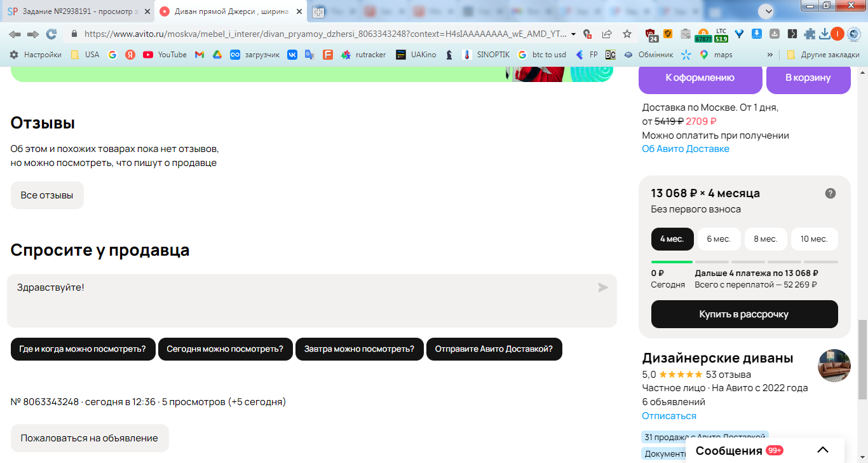
Task: Expand the Сообщения chat panel chevron
Action: (822, 450)
